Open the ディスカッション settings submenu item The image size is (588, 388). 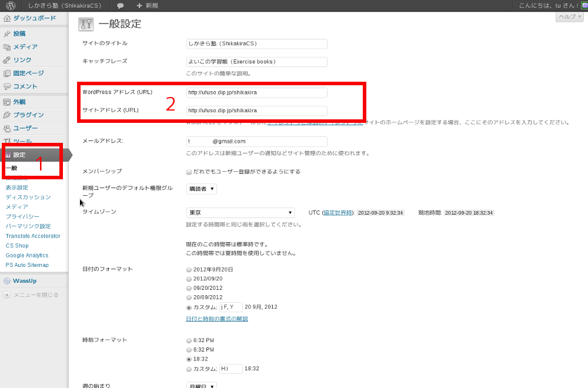[x=28, y=197]
